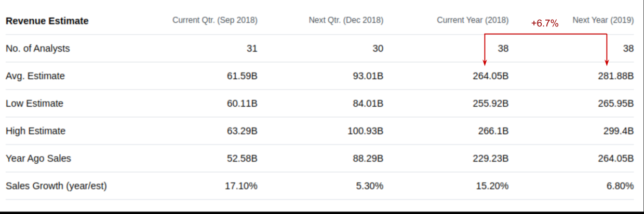This screenshot has height=214, width=644.
Task: Click the 61.59B average estimate value
Action: [242, 76]
